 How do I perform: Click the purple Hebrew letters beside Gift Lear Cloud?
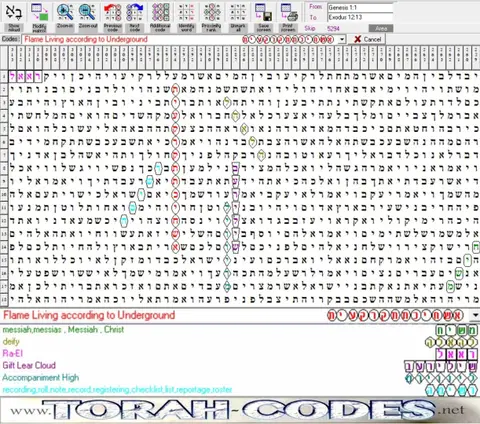441,366
